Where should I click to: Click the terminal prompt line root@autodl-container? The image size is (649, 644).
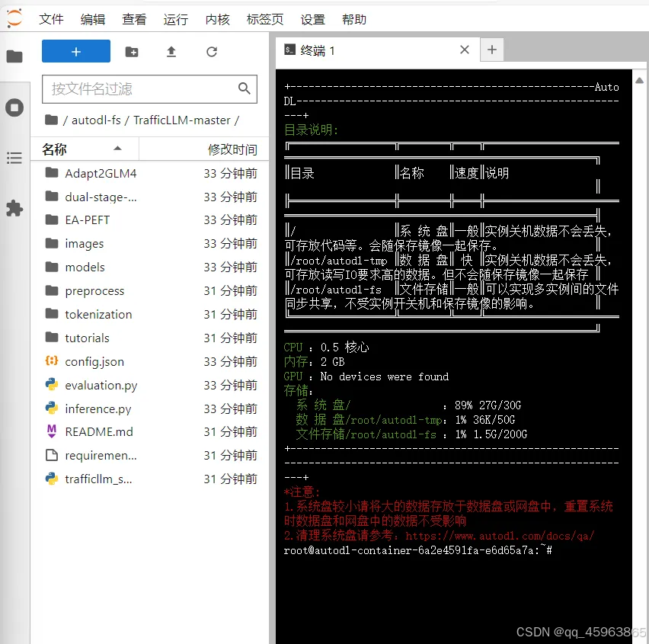coord(417,550)
